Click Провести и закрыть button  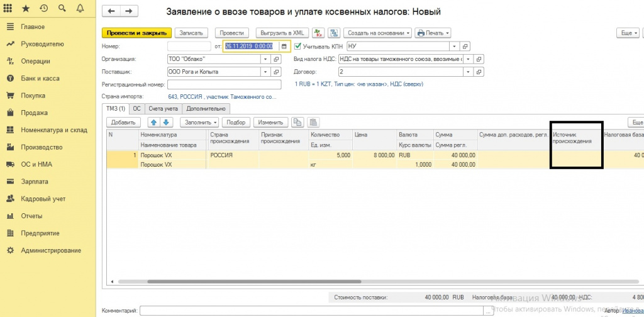(136, 33)
